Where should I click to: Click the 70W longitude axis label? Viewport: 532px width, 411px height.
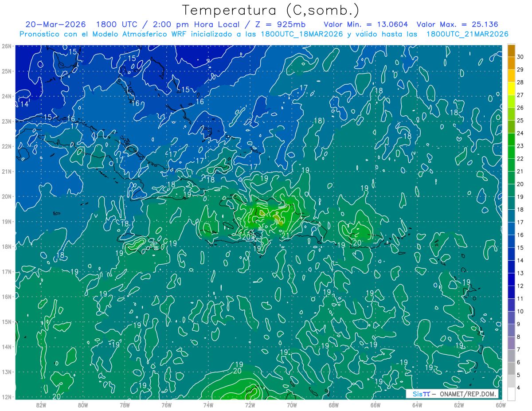tap(292, 404)
